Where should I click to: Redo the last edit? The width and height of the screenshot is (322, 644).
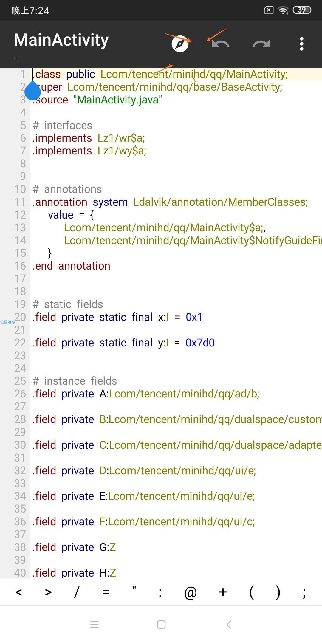261,44
